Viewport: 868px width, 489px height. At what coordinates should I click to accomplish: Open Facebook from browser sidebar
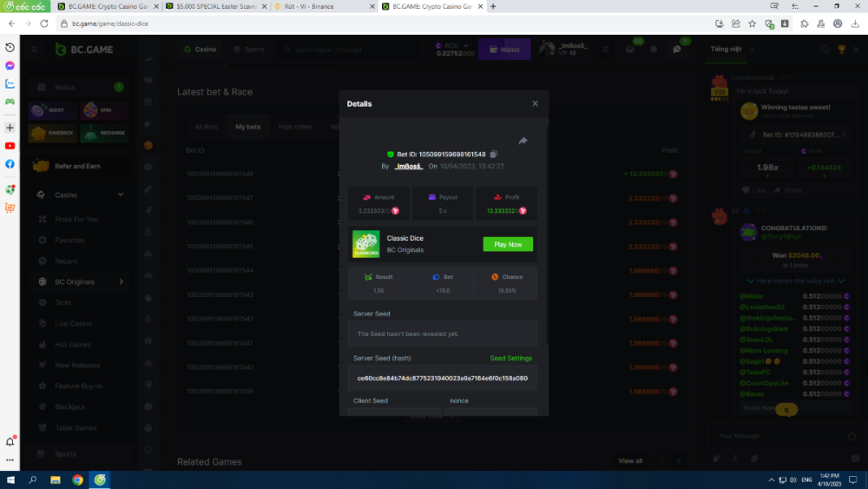click(10, 164)
